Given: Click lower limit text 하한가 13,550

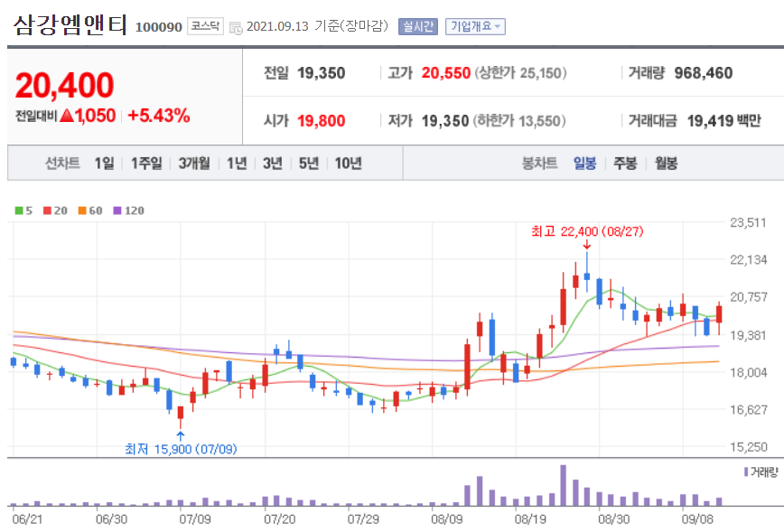Looking at the screenshot, I should [x=519, y=120].
